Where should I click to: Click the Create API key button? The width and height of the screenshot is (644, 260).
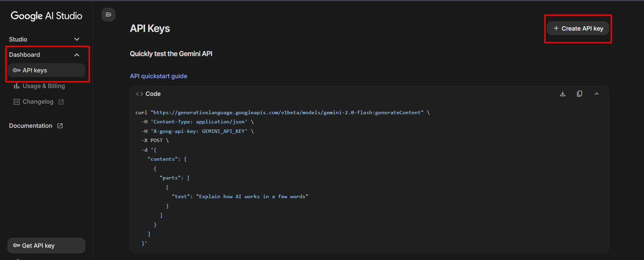pyautogui.click(x=578, y=29)
